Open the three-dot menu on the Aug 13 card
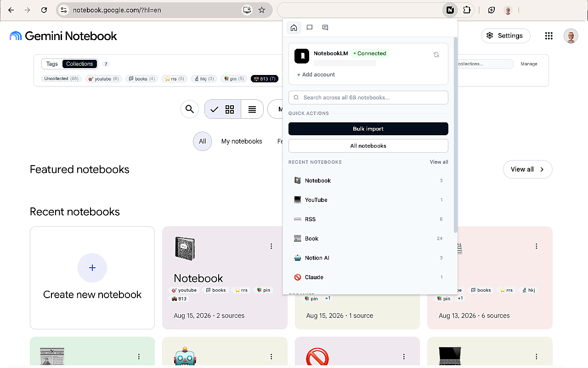 (537, 246)
